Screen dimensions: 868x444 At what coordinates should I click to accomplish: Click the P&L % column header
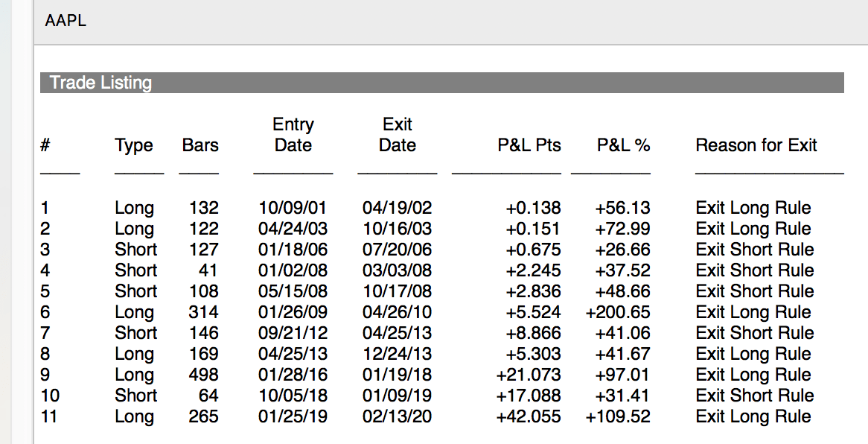[624, 145]
